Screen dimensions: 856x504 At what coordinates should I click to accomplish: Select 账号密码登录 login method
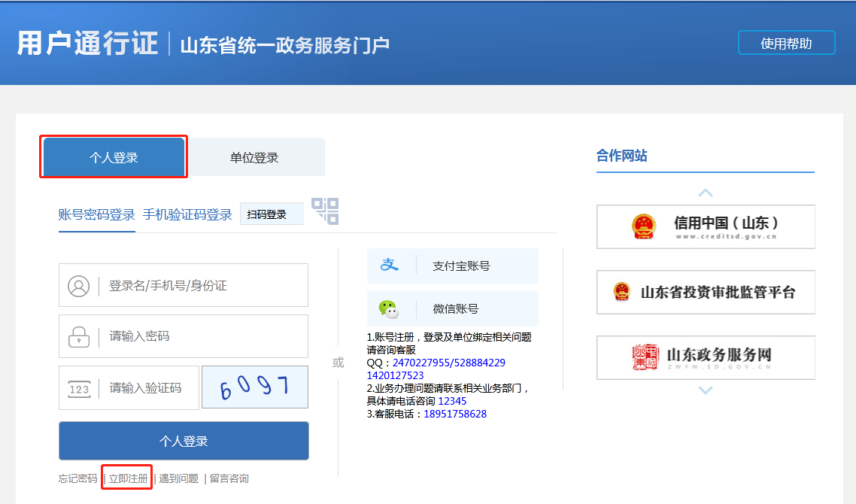[x=96, y=214]
